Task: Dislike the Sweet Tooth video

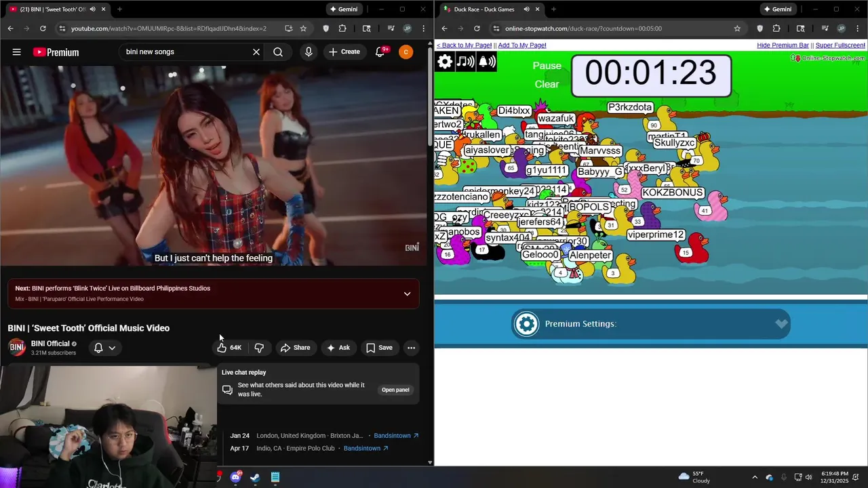Action: click(x=259, y=348)
